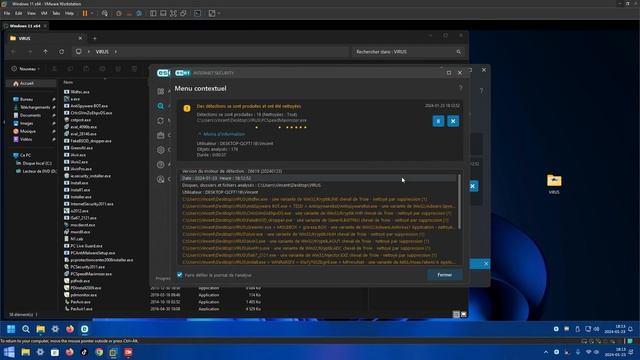Open the VMware VM menu

[x=44, y=13]
